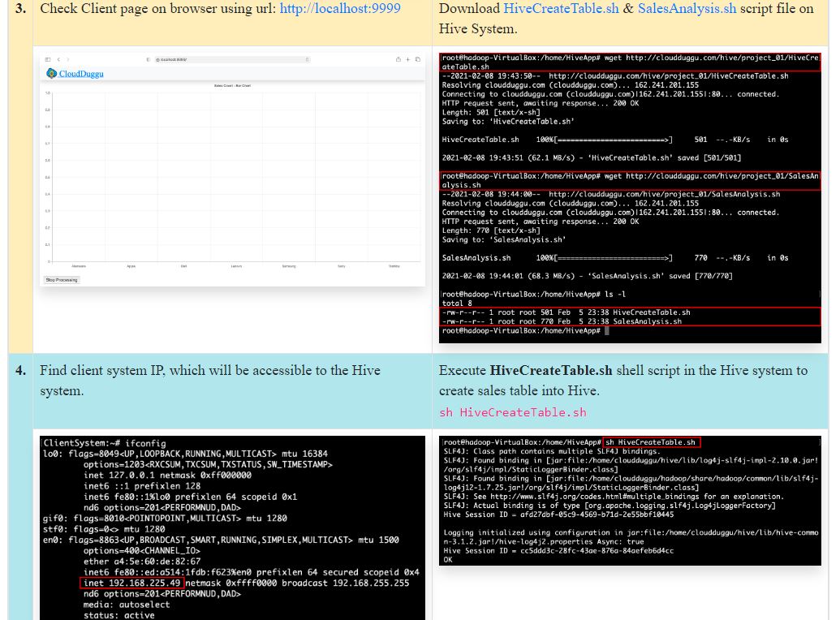840x620 pixels.
Task: Click the browser forward arrow icon
Action: 67,59
